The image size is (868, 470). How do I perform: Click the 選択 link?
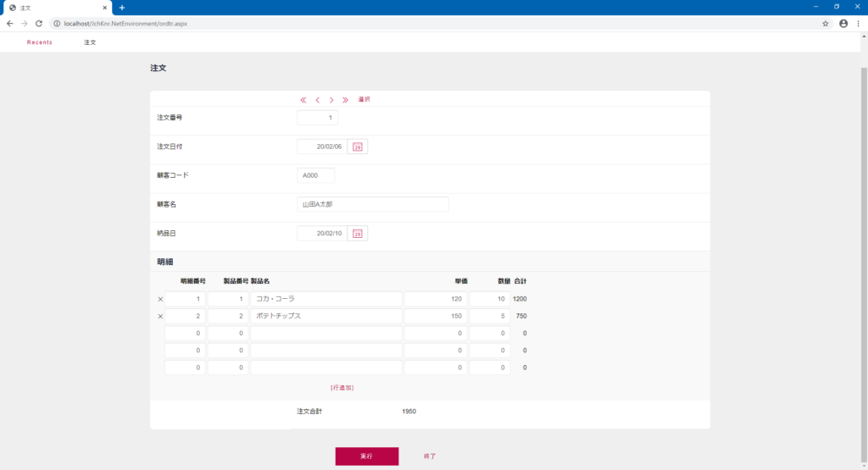[x=364, y=100]
